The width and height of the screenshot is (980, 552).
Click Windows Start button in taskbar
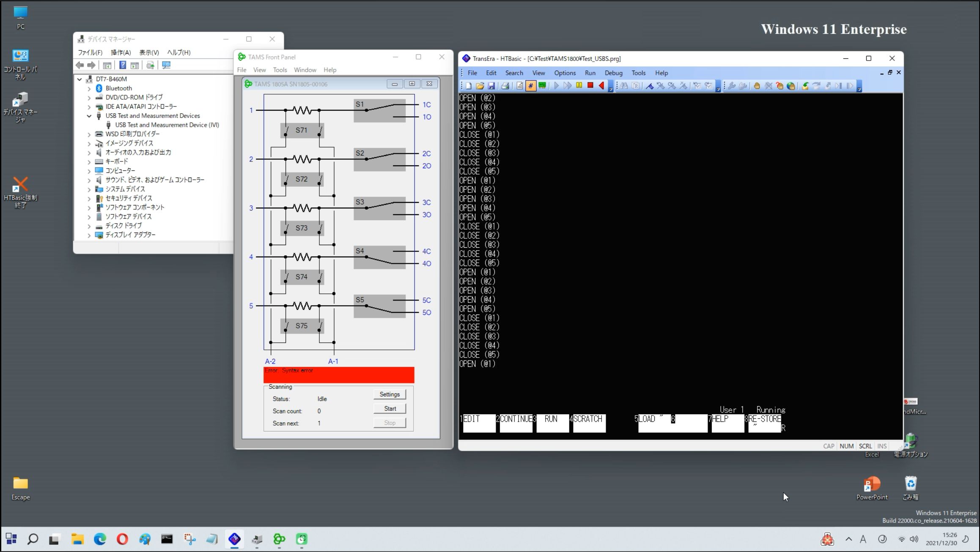(x=11, y=539)
